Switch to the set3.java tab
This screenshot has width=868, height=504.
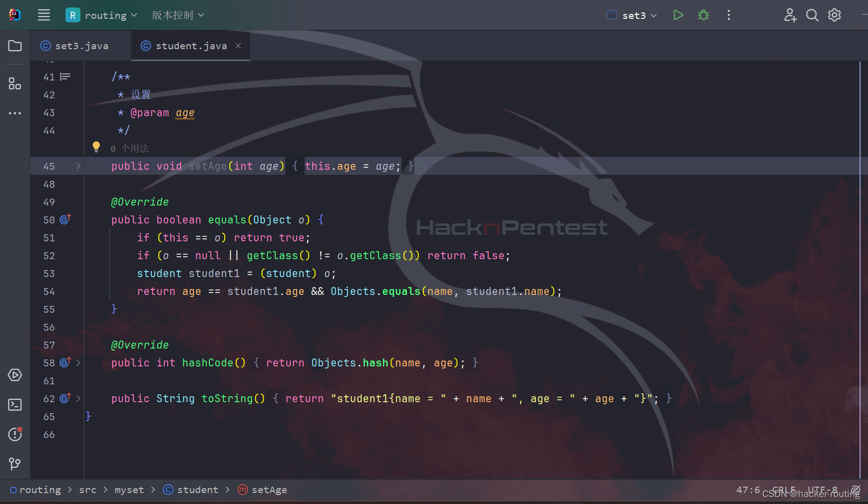(74, 46)
